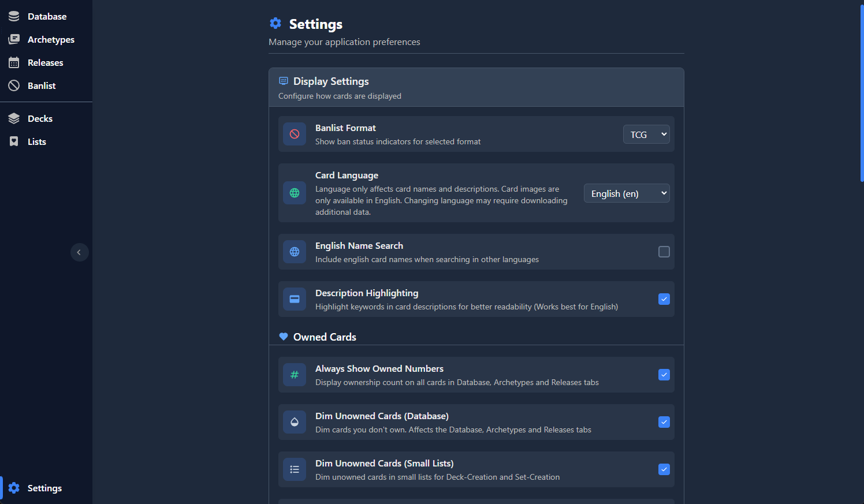Click the list icon for Dim Unowned Cards (Small Lists)
Viewport: 864px width, 504px height.
(295, 469)
